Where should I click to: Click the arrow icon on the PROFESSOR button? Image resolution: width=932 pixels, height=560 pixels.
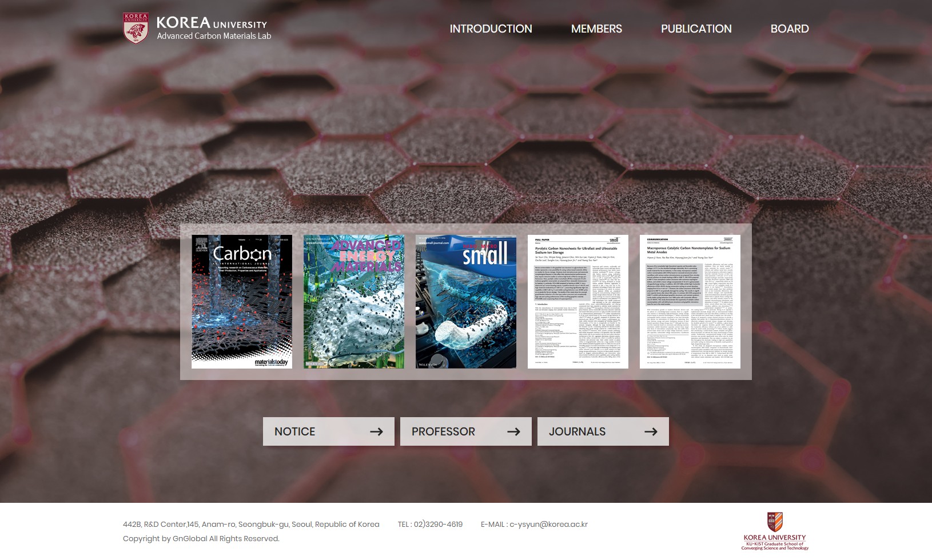(x=513, y=431)
